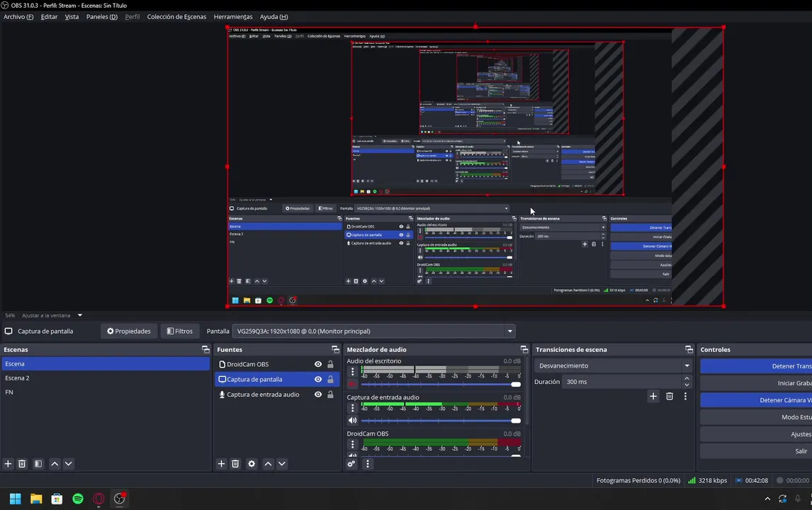
Task: Open the Editar menu
Action: [x=49, y=16]
